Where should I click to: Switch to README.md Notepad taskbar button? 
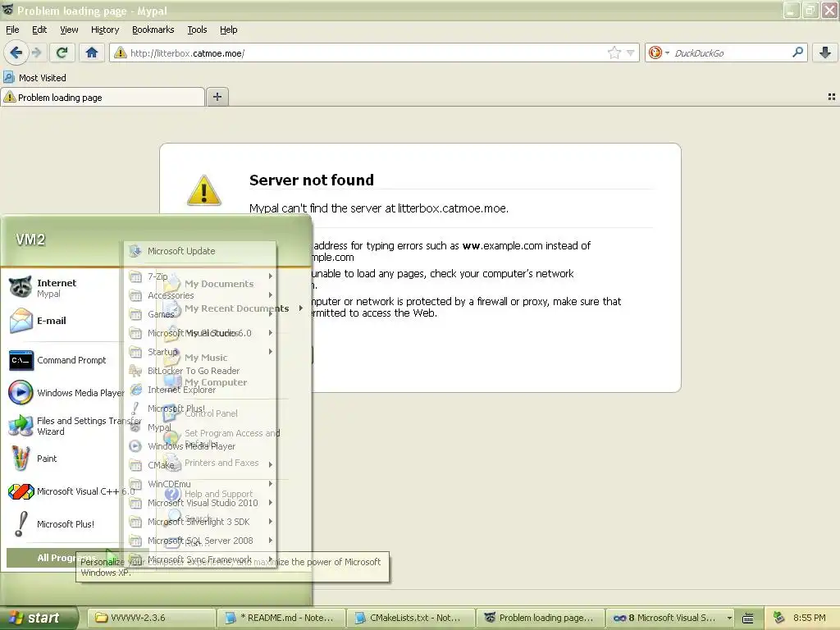pyautogui.click(x=281, y=618)
